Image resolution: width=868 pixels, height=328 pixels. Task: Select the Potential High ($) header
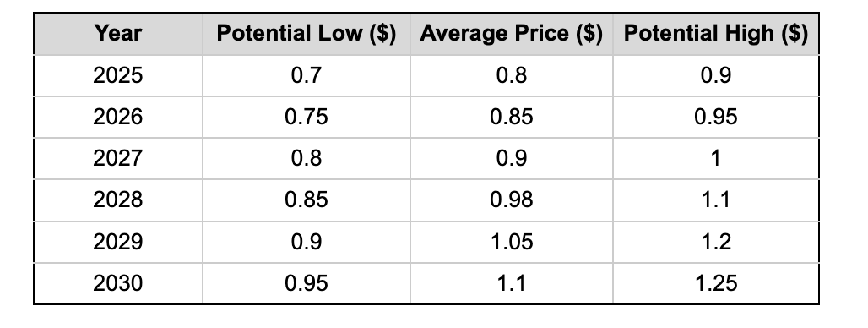pyautogui.click(x=716, y=34)
